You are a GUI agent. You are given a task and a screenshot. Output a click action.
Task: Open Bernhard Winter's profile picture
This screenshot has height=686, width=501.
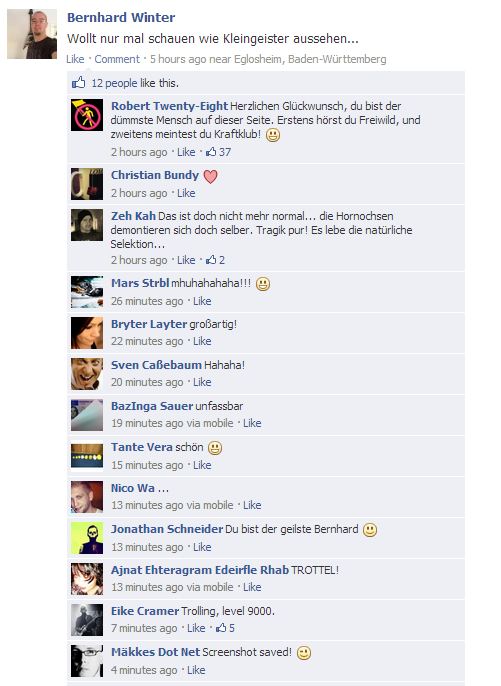[x=32, y=34]
